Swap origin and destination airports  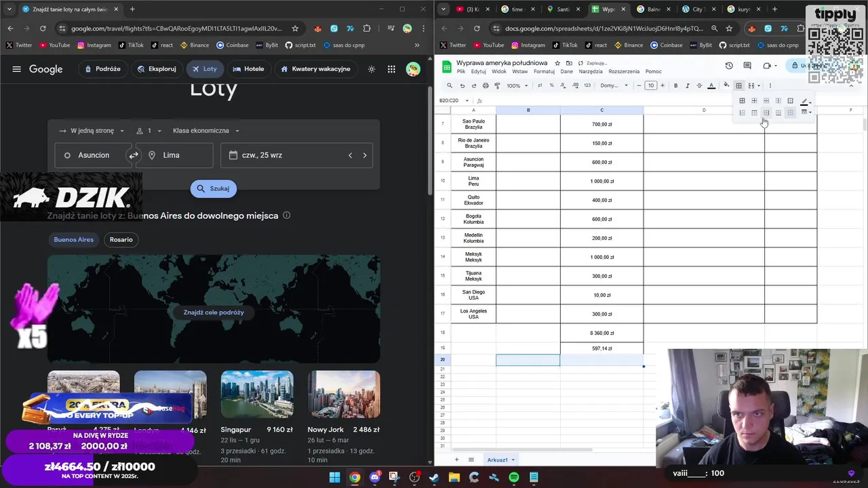pos(134,155)
